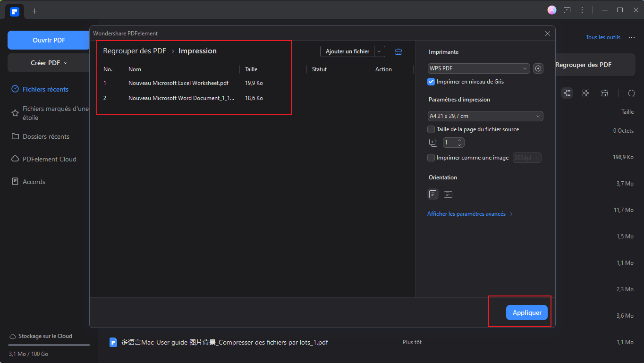Increase the number of copies
Viewport: 644px width, 363px height.
(459, 140)
